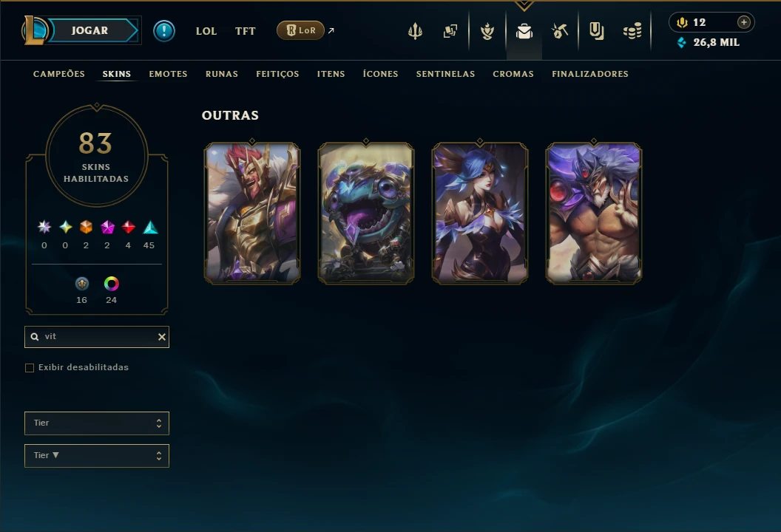781x532 pixels.
Task: Check the Exibir desabilitadas checkbox
Action: coord(30,368)
